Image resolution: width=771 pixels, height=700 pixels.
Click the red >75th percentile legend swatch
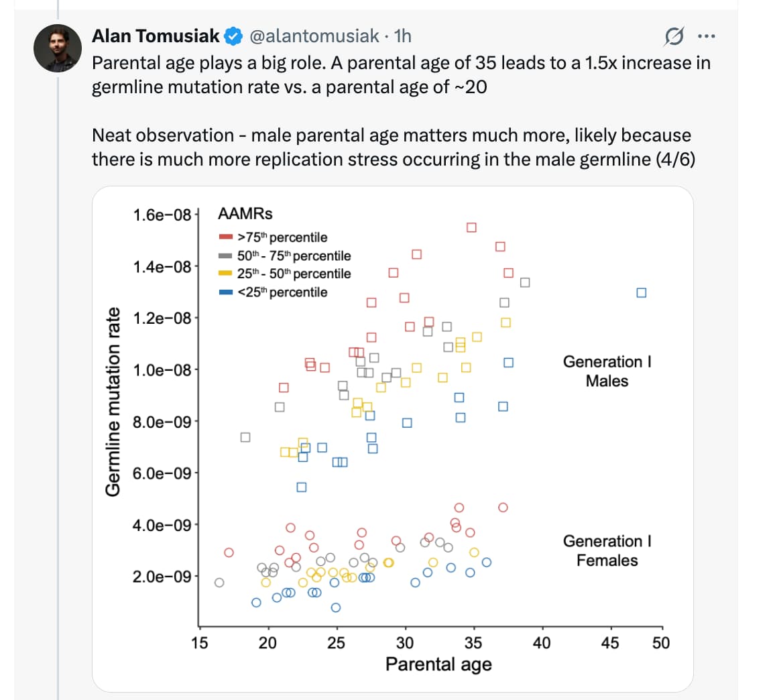pos(226,237)
